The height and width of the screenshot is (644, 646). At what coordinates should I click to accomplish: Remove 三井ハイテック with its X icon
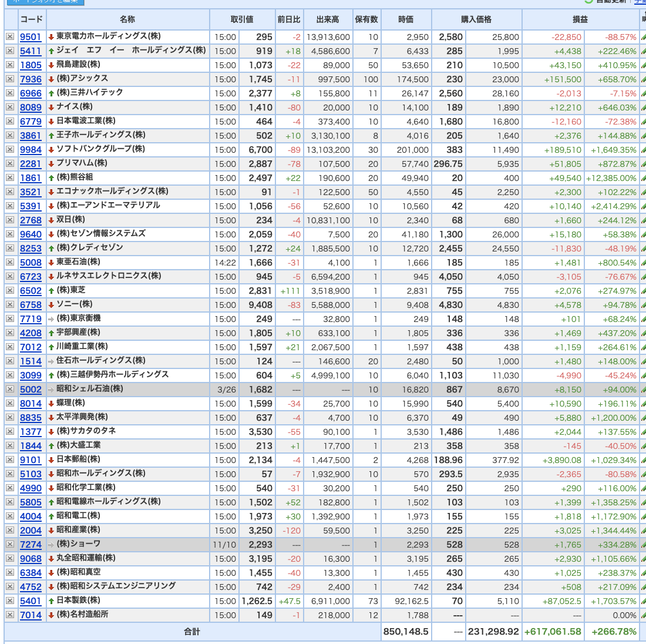pos(10,93)
